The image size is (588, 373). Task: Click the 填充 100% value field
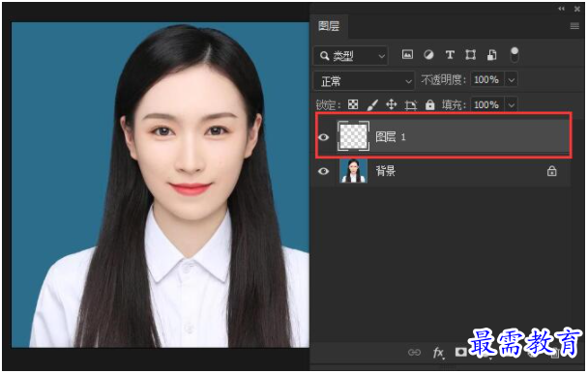(x=486, y=104)
